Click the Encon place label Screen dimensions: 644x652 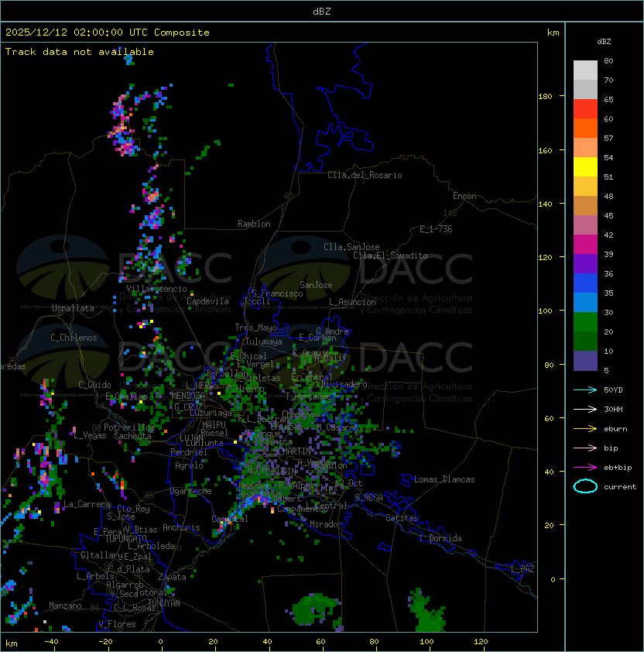coord(464,196)
